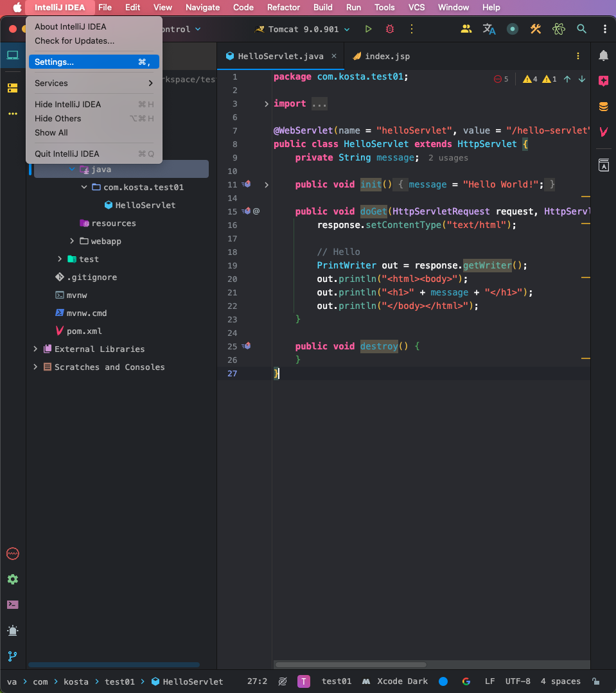Screen dimensions: 616x693
Task: Show more tool windows ellipsis
Action: click(13, 114)
